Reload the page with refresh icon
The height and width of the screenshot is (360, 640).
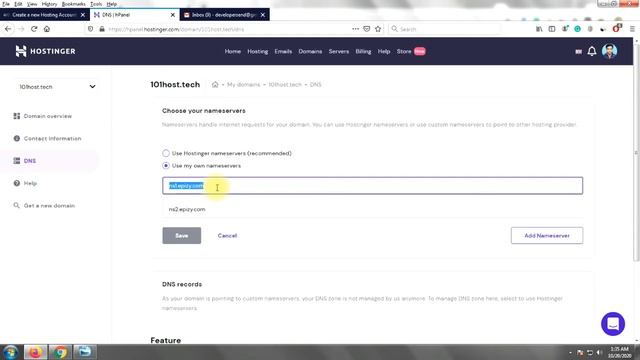pos(34,29)
